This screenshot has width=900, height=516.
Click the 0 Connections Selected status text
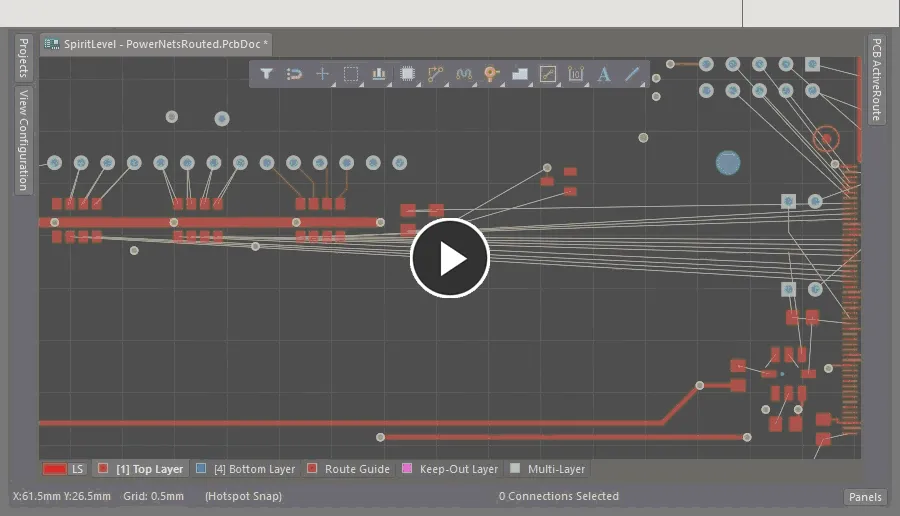[x=558, y=496]
